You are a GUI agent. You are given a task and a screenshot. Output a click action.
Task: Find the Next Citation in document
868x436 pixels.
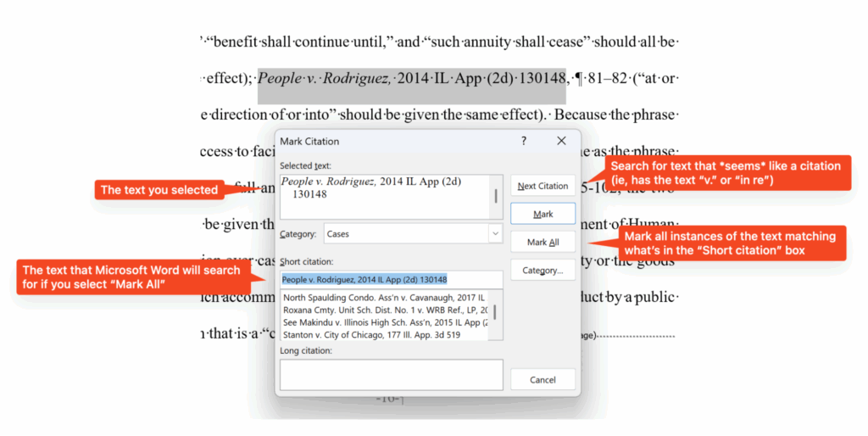pos(542,186)
